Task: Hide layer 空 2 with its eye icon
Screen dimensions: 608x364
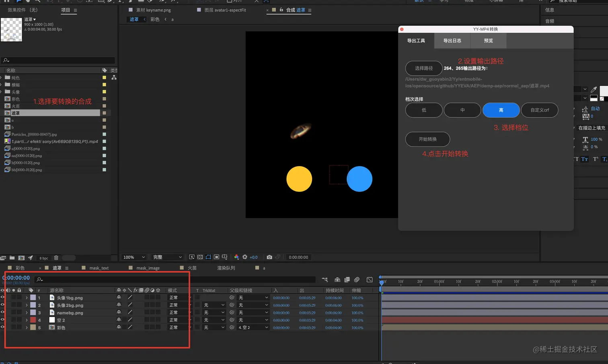Action: point(2,320)
